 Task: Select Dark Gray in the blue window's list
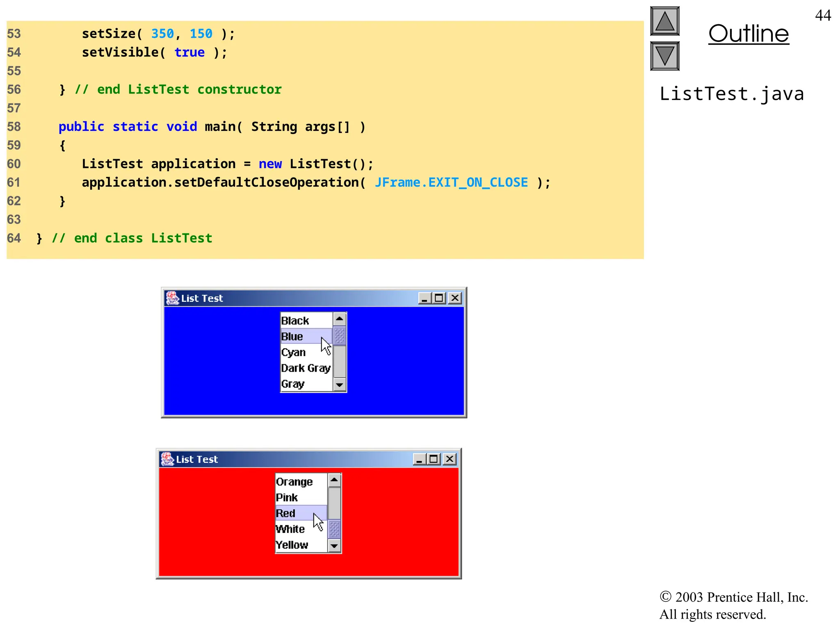pos(306,368)
